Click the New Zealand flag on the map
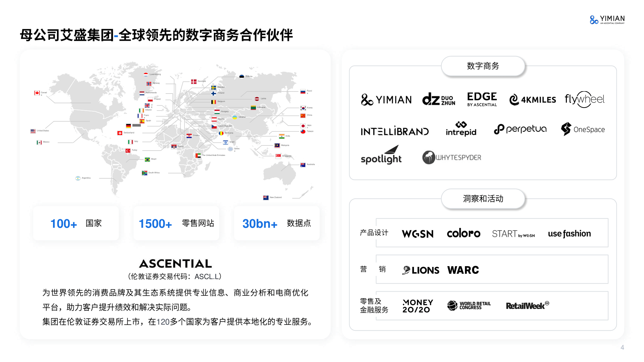Screen dimensions: 644x362 (x=266, y=197)
